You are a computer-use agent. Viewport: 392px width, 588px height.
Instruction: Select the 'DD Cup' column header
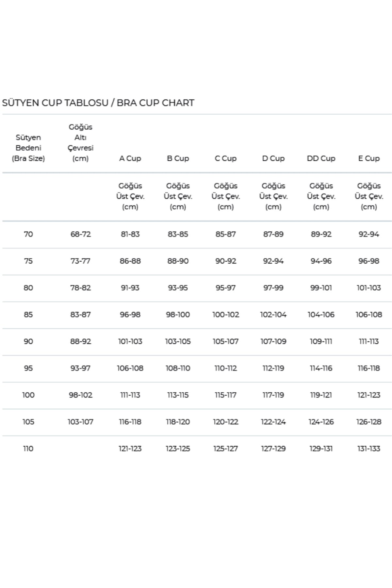321,158
